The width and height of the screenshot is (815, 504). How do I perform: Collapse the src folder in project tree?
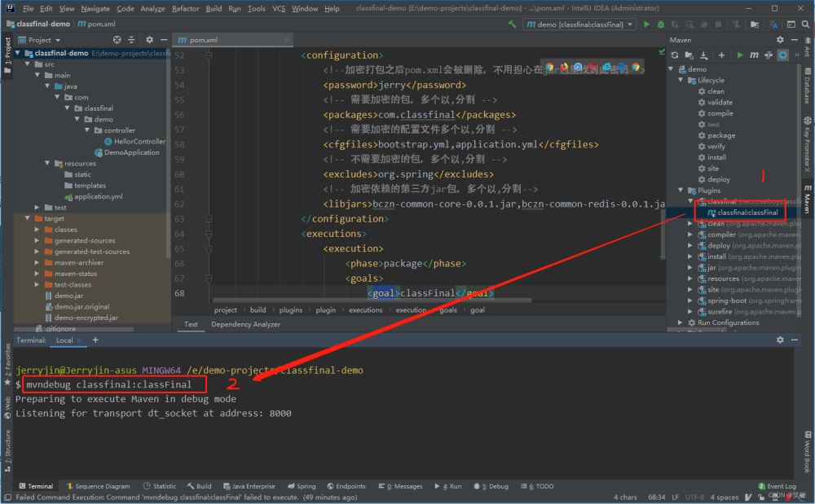tap(28, 64)
